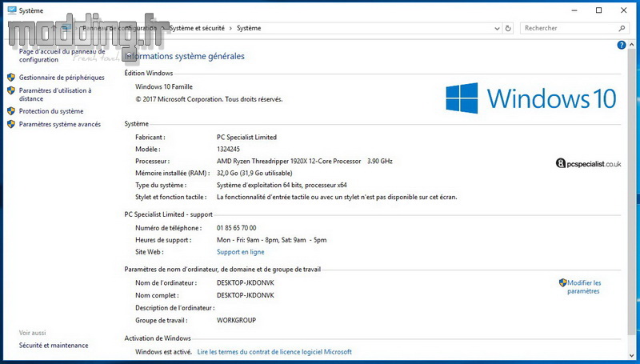640x364 pixels.
Task: Select phone number 01 85 65 70 00
Action: click(236, 228)
